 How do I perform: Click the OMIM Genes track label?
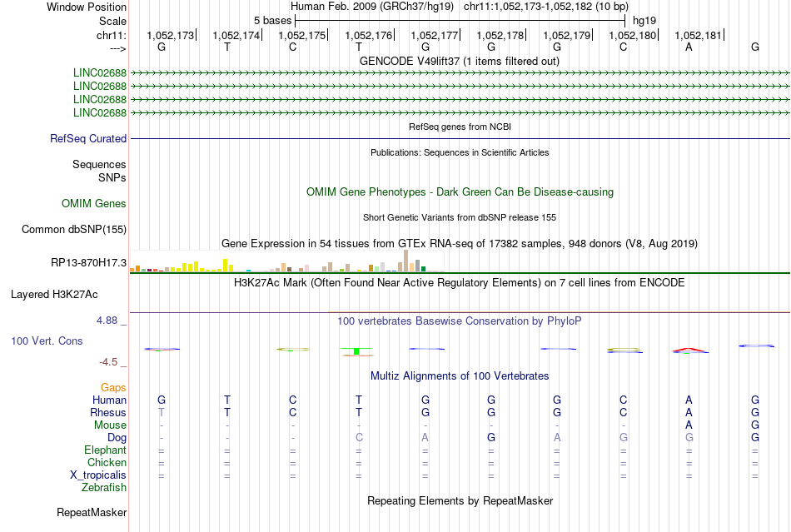93,204
